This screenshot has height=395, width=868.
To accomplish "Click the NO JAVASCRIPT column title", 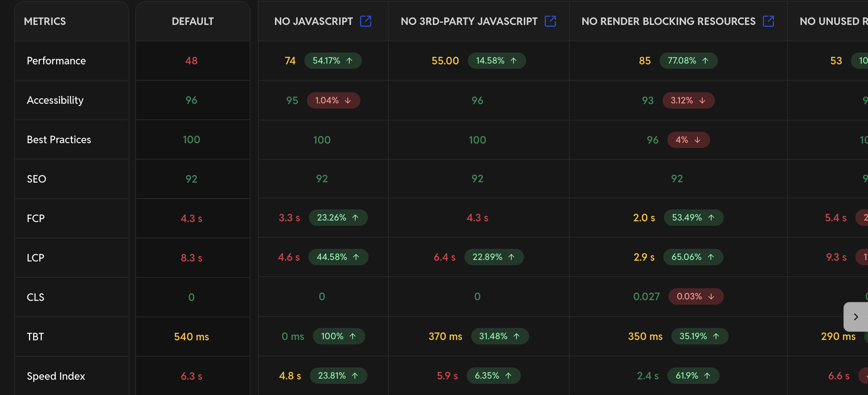I will tap(313, 21).
